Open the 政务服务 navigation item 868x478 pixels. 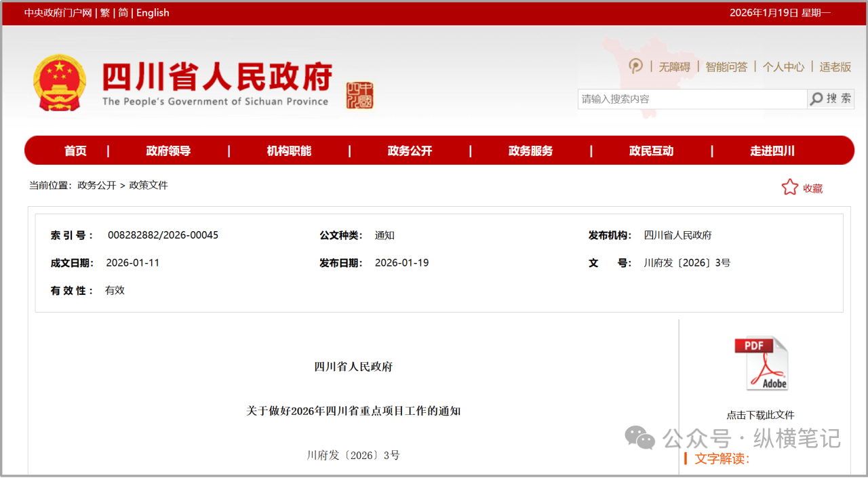pos(530,151)
